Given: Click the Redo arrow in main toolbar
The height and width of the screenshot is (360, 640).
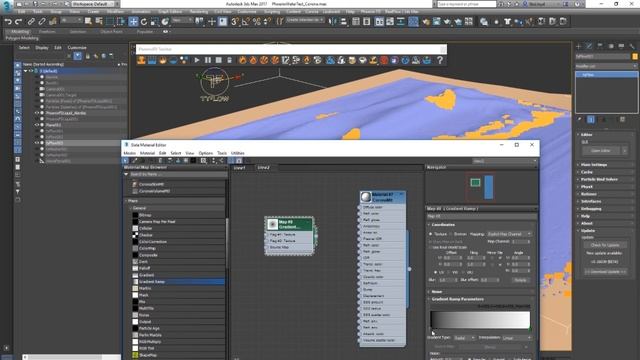Looking at the screenshot, I should pyautogui.click(x=18, y=22).
